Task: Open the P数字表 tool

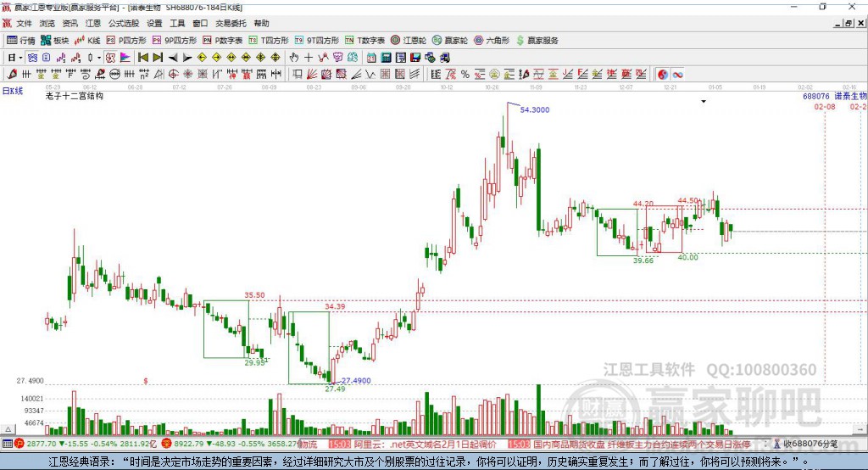Action: coord(223,41)
